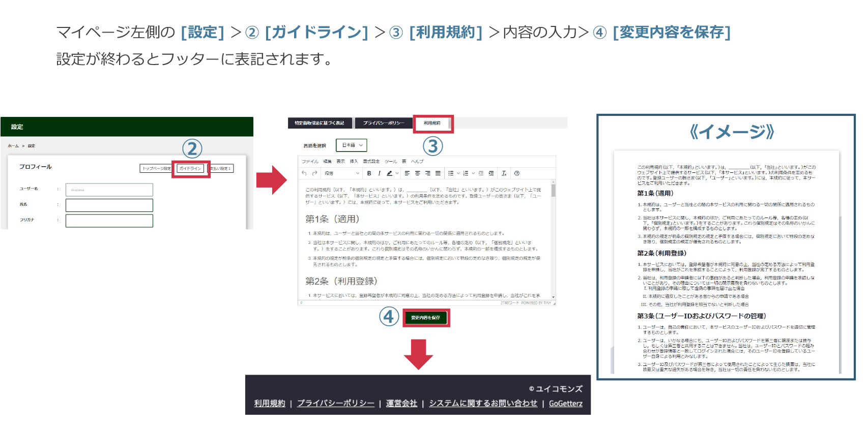Open the 利用規約 footer link
This screenshot has height=429, width=868.
(x=270, y=403)
